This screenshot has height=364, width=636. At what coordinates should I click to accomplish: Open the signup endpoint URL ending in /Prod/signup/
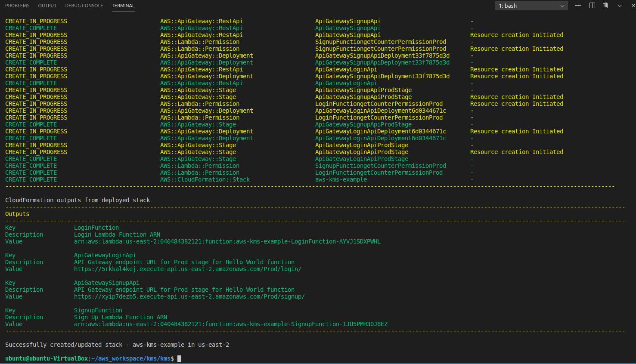189,296
